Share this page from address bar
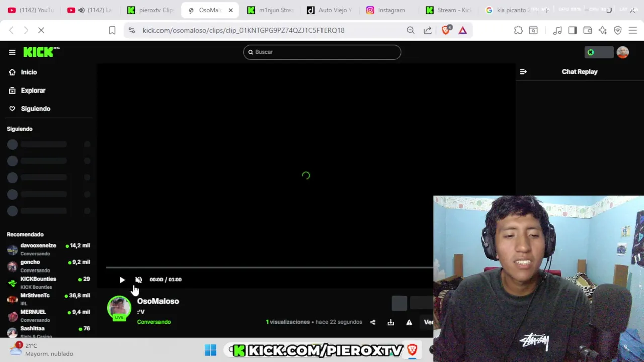644x362 pixels. click(427, 30)
